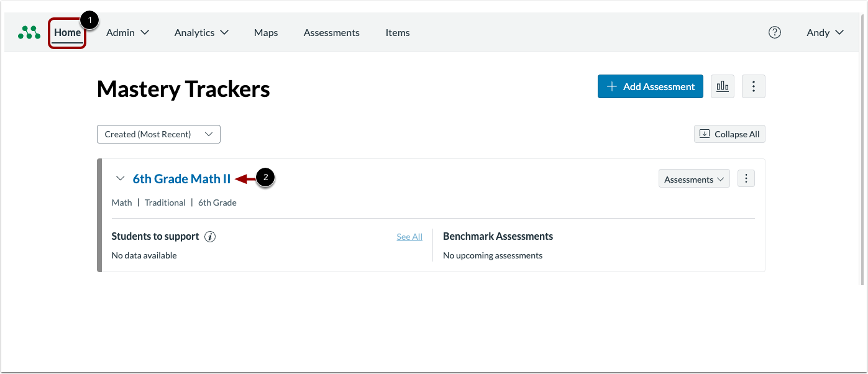Click the See All link
868x374 pixels.
(409, 237)
